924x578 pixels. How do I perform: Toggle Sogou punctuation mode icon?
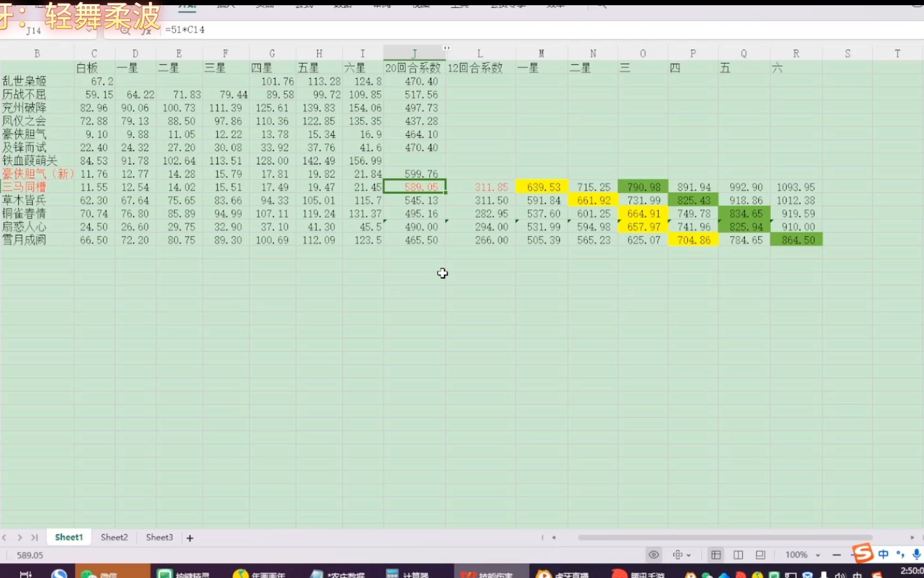pos(900,555)
